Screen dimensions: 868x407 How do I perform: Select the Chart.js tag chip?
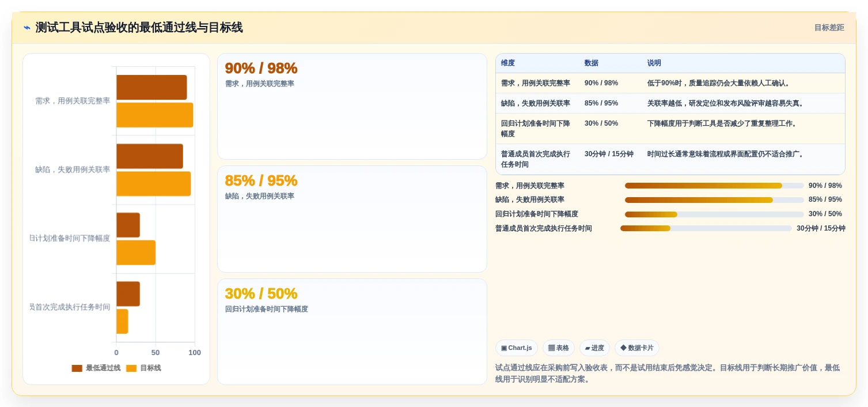pyautogui.click(x=517, y=348)
